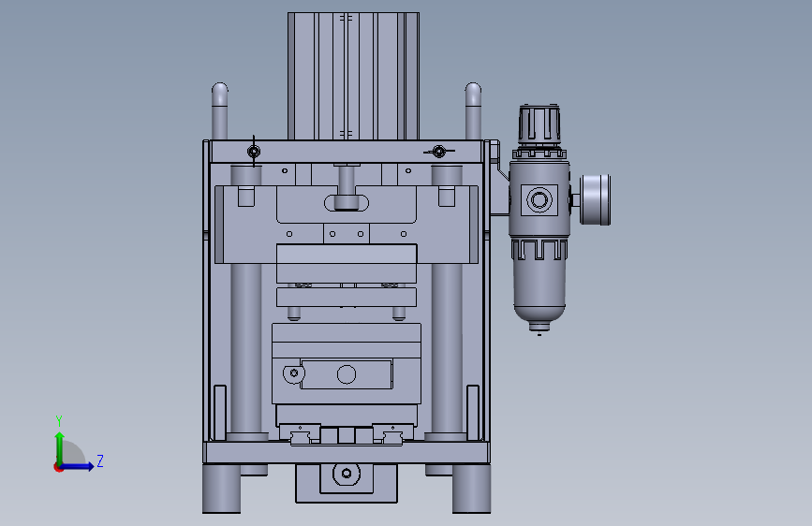Select the right eye bolt on top plate
812x526 pixels.
pyautogui.click(x=439, y=152)
